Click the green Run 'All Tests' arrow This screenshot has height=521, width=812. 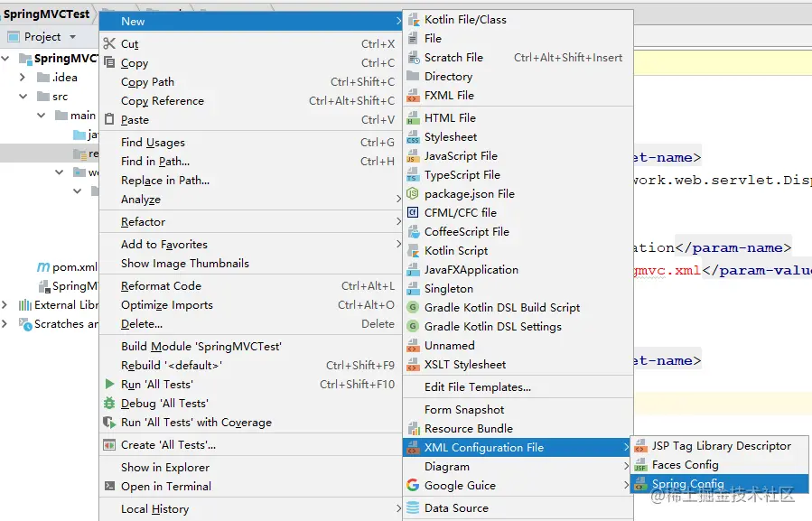109,385
